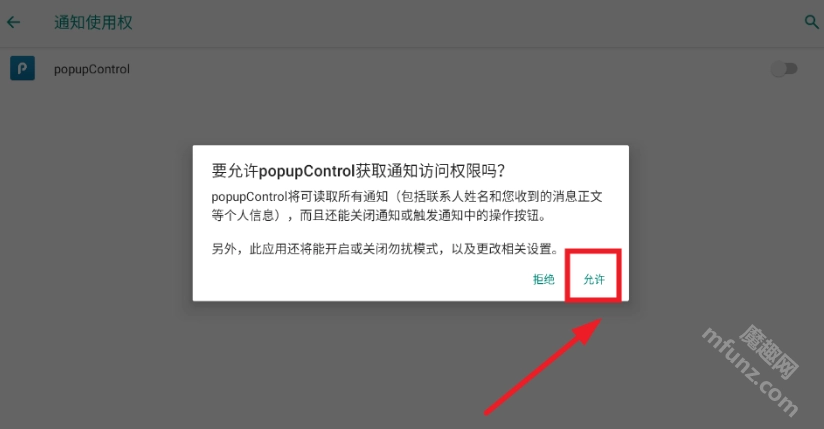Toggle the popupControl notification access switch

click(x=784, y=69)
